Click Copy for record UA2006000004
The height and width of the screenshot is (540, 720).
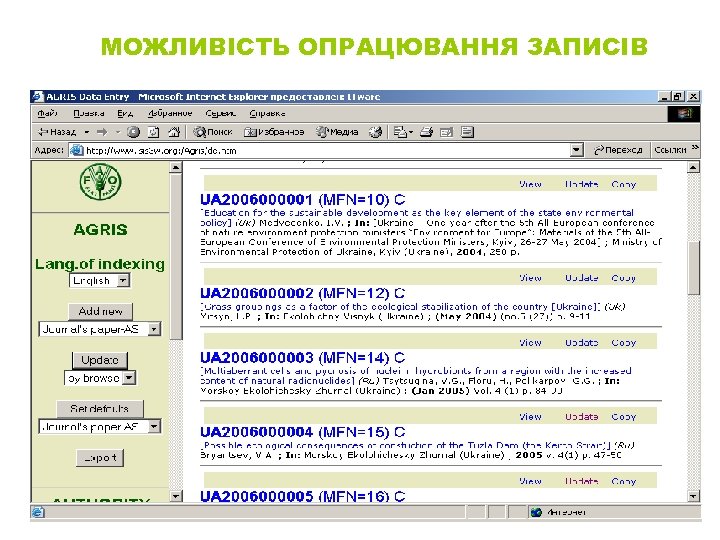pyautogui.click(x=624, y=417)
